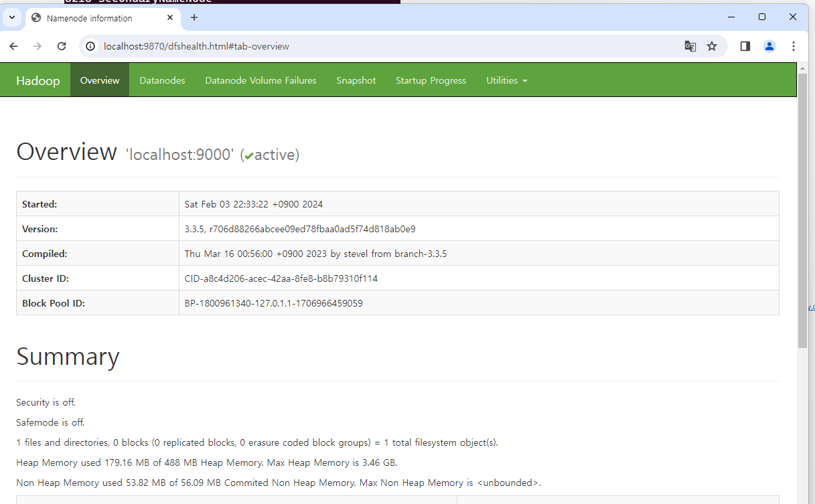The height and width of the screenshot is (504, 815).
Task: Click the Hadoop brand link
Action: coord(38,80)
